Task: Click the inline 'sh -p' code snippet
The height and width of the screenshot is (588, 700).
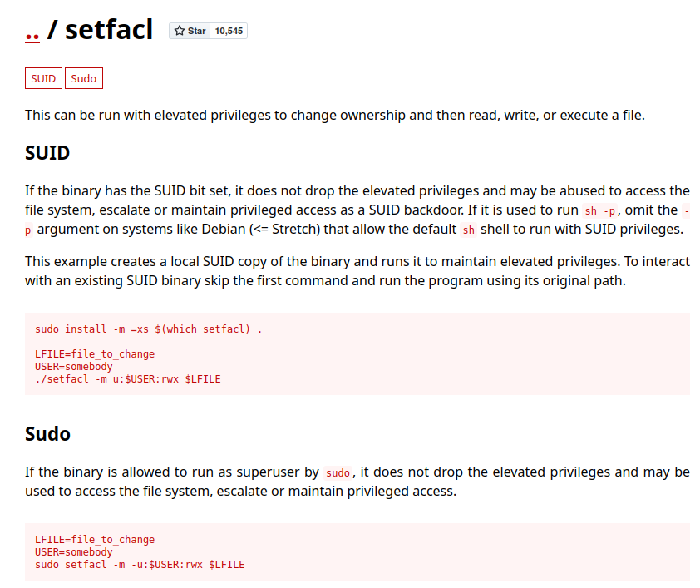Action: pyautogui.click(x=599, y=210)
